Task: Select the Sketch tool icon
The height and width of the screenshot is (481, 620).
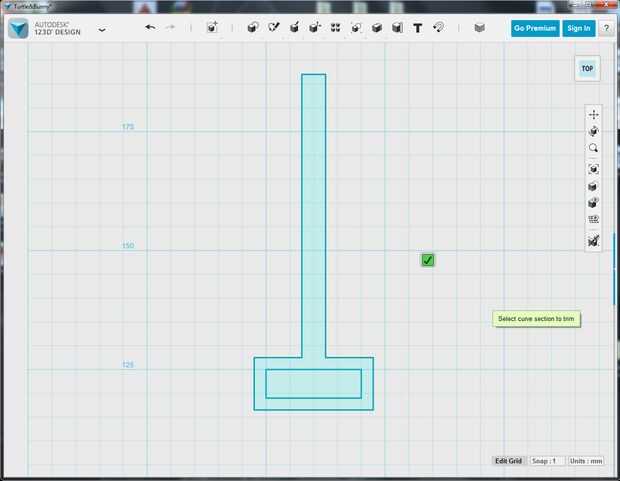Action: click(x=274, y=27)
